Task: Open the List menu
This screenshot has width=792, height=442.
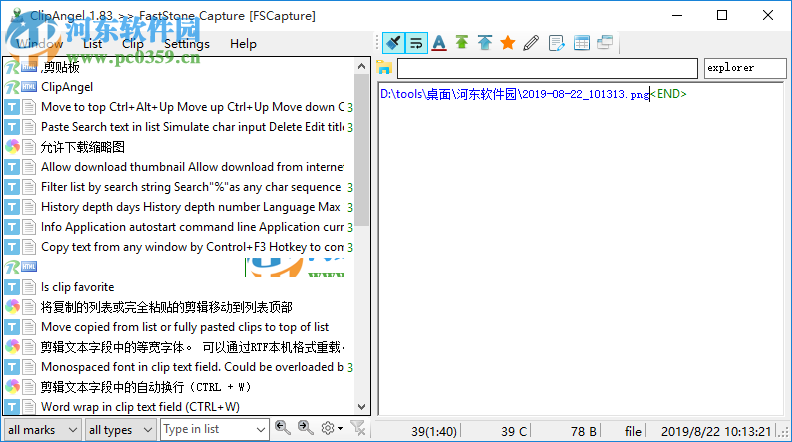Action: (x=92, y=44)
